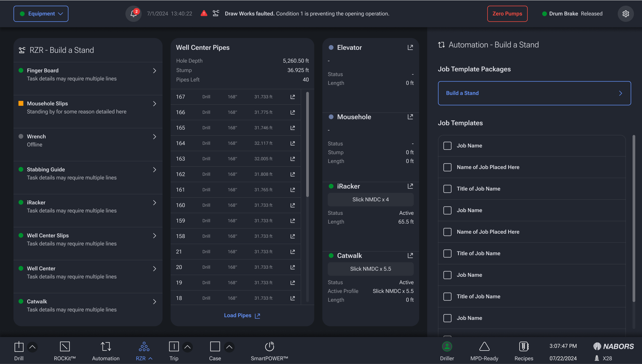This screenshot has width=642, height=364.
Task: Check the third Job Name checkbox
Action: [447, 275]
